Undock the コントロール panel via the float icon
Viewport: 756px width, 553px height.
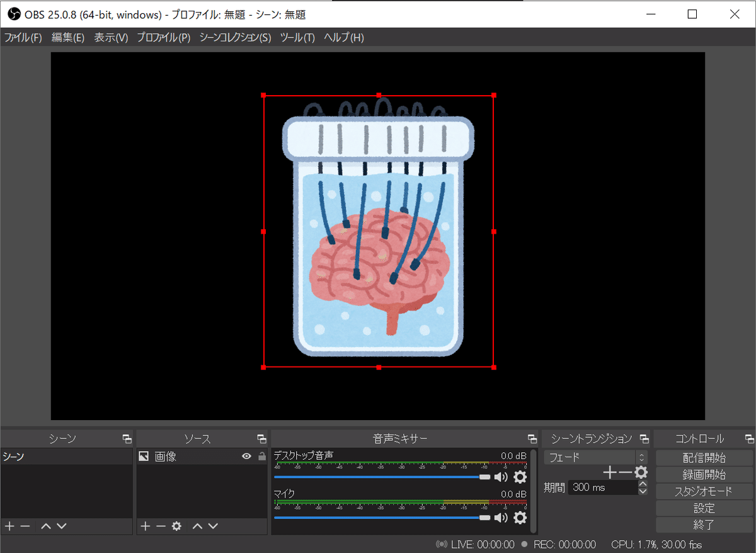[749, 439]
